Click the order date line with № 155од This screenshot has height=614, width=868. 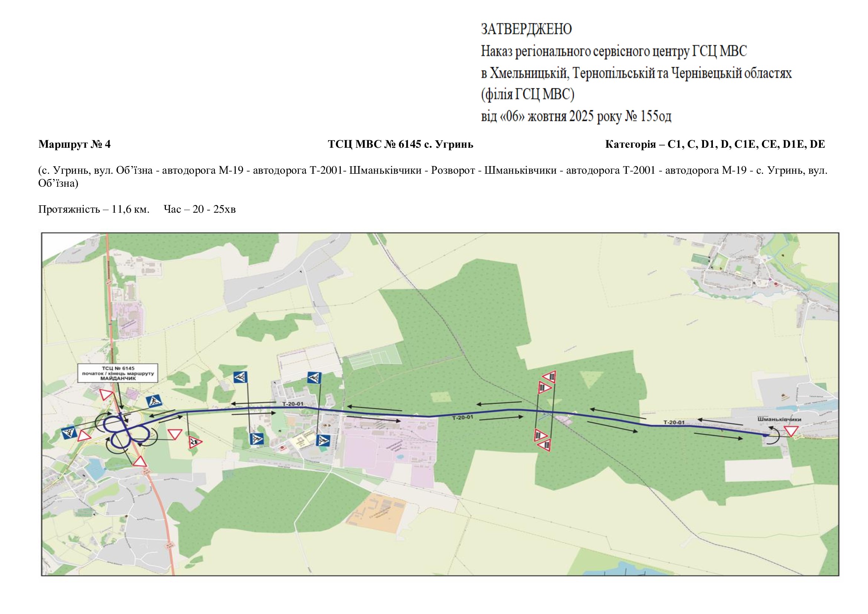coord(576,116)
